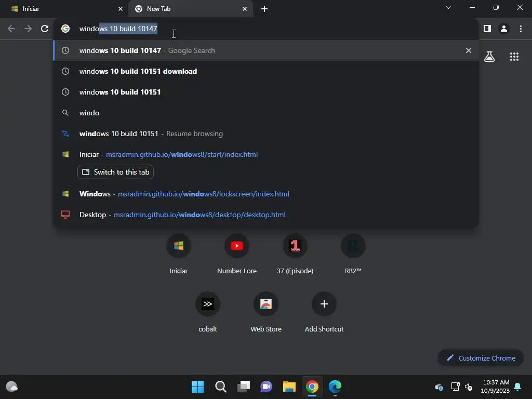Viewport: 532px width, 399px height.
Task: Remove the 'windows 10 build 10147' suggestion
Action: 469,50
